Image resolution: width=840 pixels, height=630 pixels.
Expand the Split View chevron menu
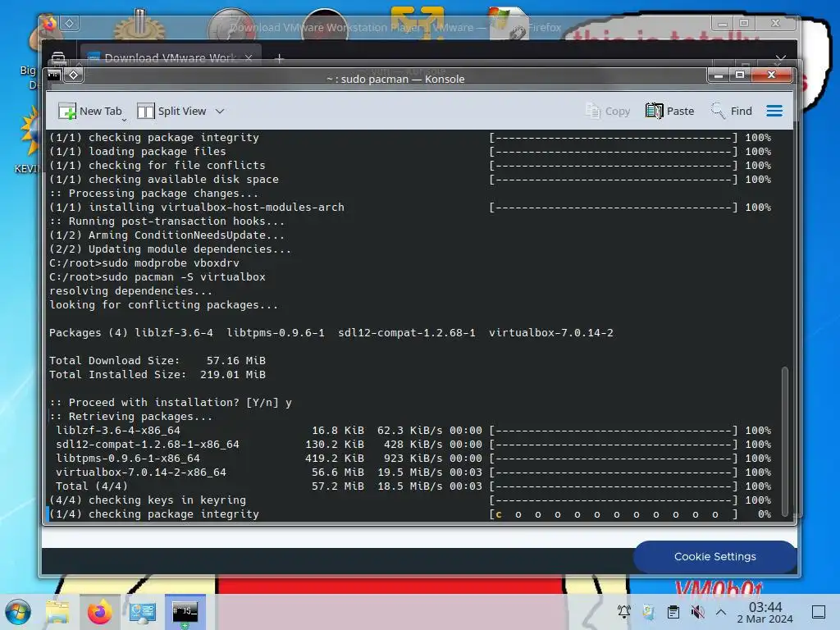point(220,112)
